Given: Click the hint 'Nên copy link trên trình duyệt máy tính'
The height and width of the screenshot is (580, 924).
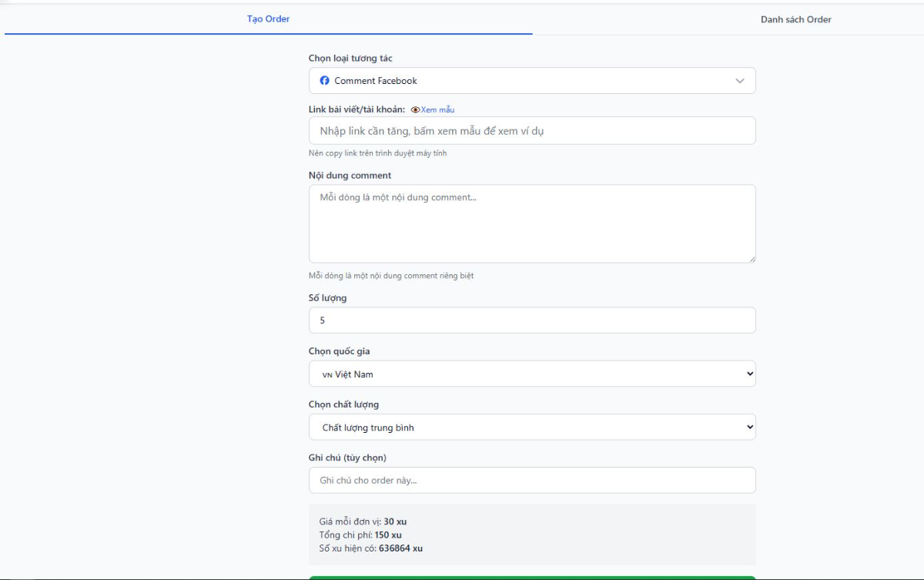Looking at the screenshot, I should click(x=377, y=153).
